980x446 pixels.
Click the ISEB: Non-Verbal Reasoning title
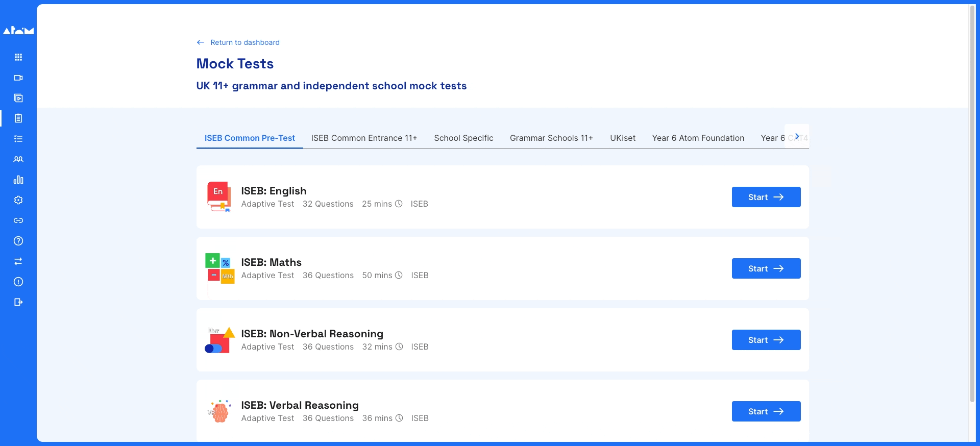[x=312, y=334]
